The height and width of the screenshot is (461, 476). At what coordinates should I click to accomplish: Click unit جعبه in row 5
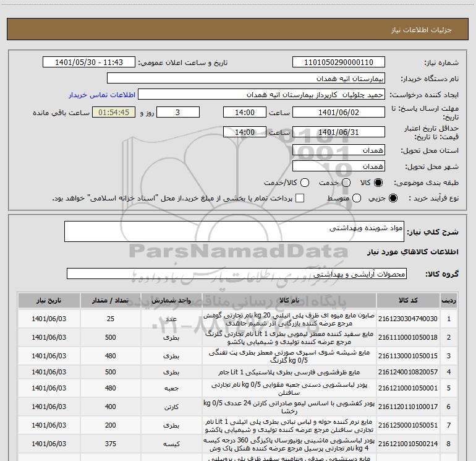click(171, 388)
